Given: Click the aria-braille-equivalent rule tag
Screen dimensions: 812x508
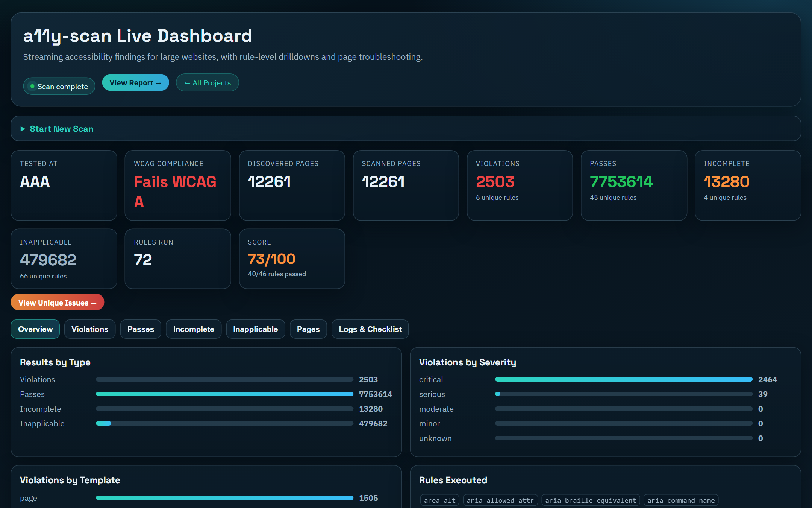Looking at the screenshot, I should (x=591, y=500).
